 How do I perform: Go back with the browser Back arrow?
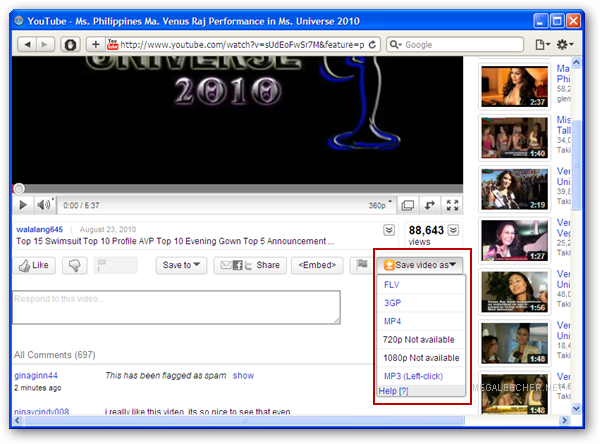(27, 45)
